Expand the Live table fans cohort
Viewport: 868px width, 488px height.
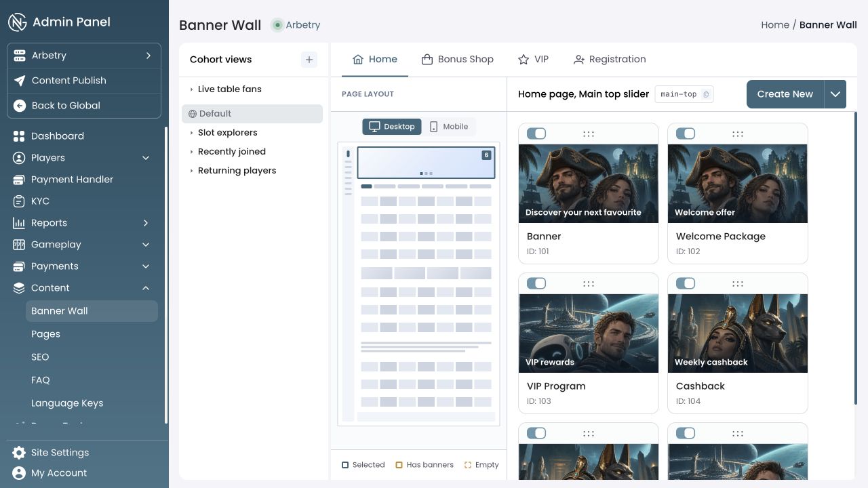coord(192,89)
